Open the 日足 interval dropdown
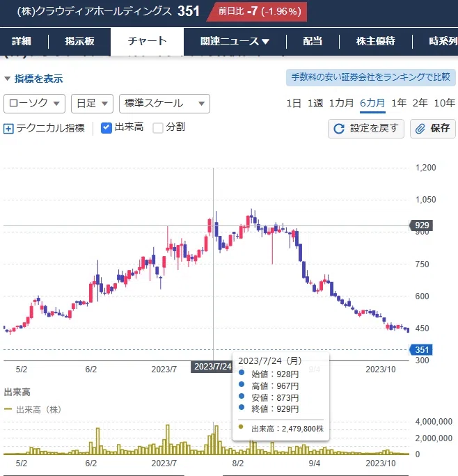The image size is (458, 476). click(92, 104)
